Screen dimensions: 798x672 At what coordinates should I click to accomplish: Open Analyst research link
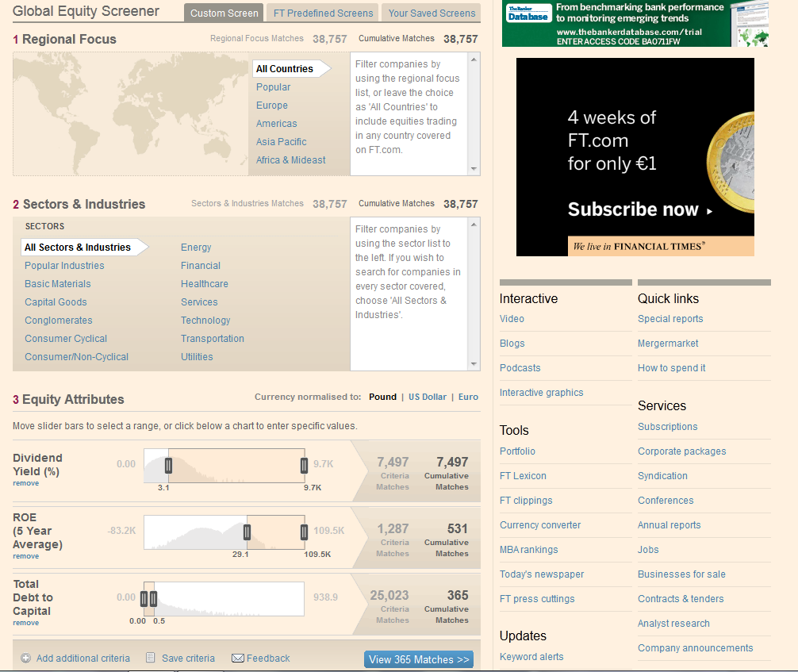tap(673, 624)
